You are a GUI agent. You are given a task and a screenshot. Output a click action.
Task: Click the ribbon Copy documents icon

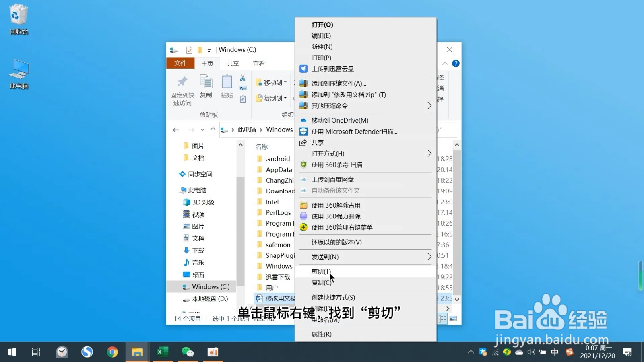[206, 82]
